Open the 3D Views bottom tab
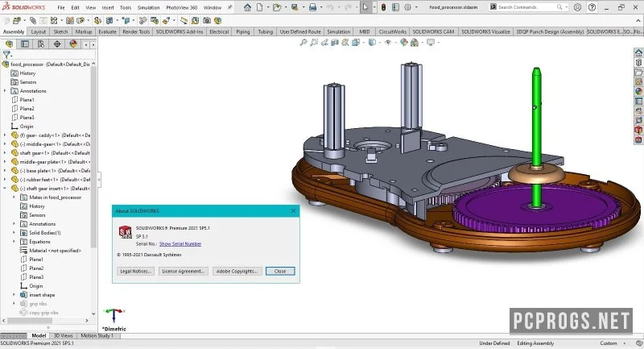Screen dimensions: 644x349 pyautogui.click(x=64, y=336)
